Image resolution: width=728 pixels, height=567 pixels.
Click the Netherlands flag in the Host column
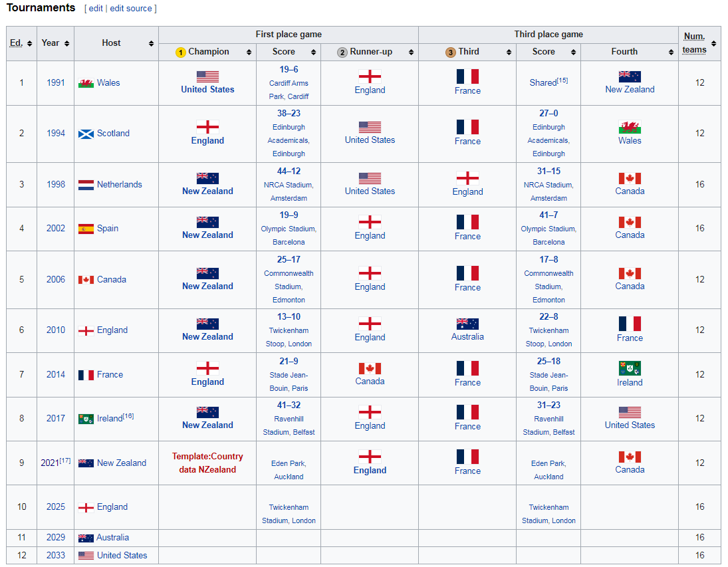click(x=86, y=185)
